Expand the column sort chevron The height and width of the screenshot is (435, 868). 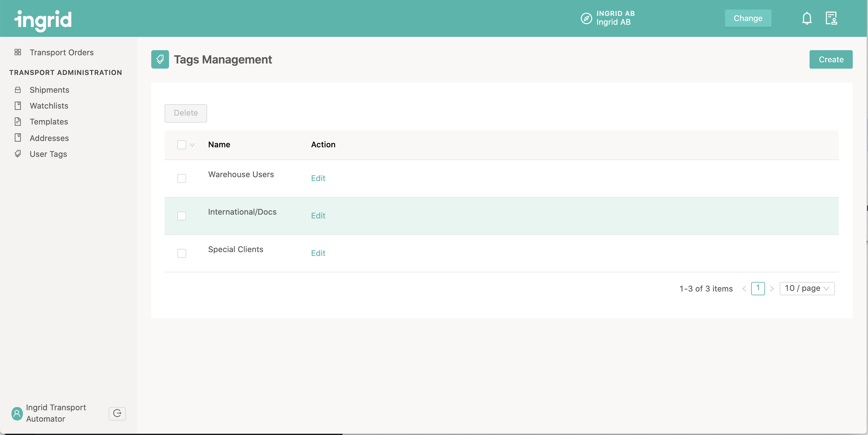tap(192, 144)
